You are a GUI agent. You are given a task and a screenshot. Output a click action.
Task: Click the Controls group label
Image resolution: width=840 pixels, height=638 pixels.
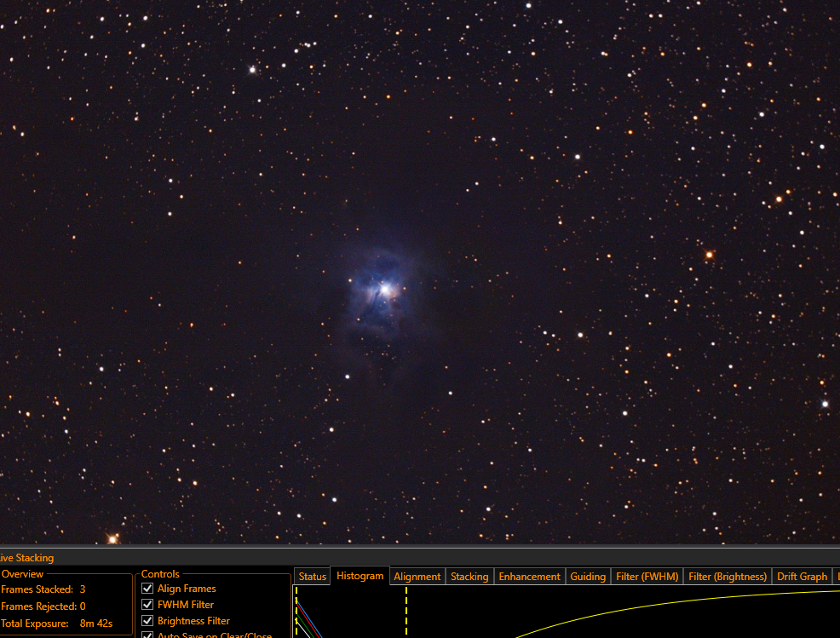160,574
